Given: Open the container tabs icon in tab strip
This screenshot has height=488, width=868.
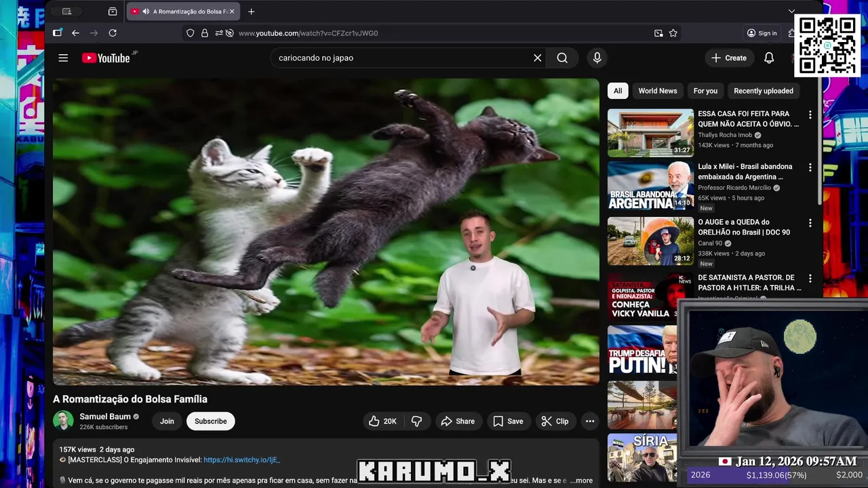Looking at the screenshot, I should [x=113, y=12].
